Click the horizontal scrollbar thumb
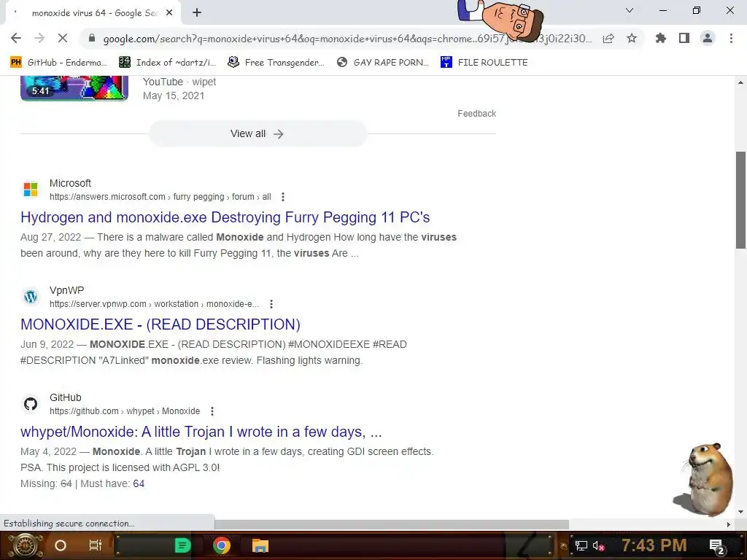Screen dimensions: 747x560 pos(392,524)
